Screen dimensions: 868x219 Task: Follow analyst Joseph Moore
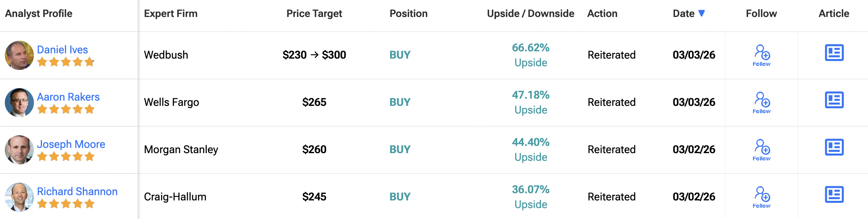point(761,150)
